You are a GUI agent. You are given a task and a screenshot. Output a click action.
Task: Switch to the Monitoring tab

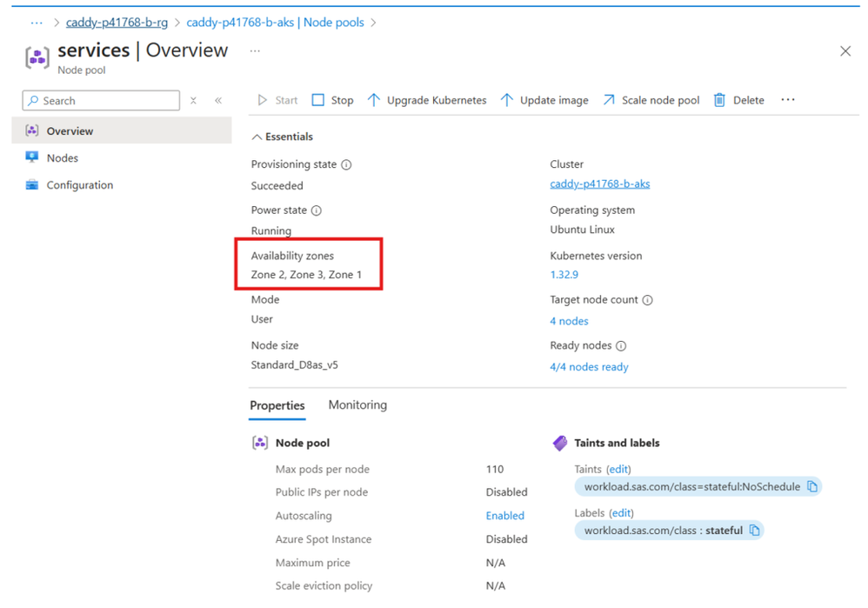tap(357, 404)
